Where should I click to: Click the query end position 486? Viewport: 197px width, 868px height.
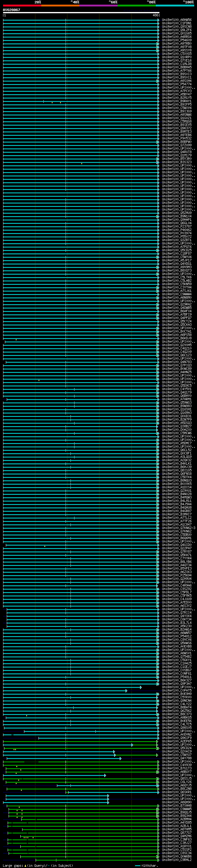point(155,15)
